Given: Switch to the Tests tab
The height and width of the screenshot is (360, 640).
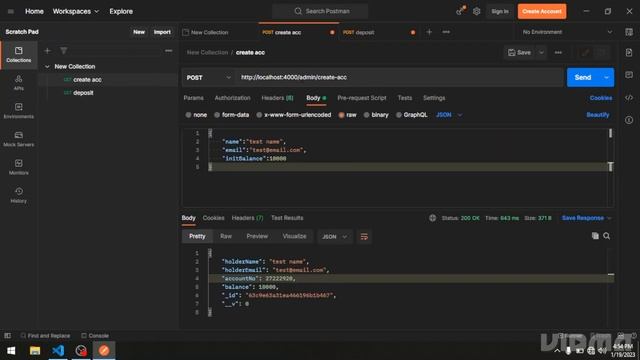Looking at the screenshot, I should click(404, 98).
